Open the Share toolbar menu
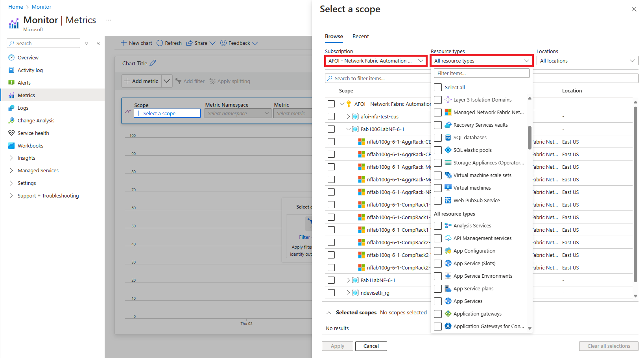Screen dimensions: 644x358 [x=201, y=43]
